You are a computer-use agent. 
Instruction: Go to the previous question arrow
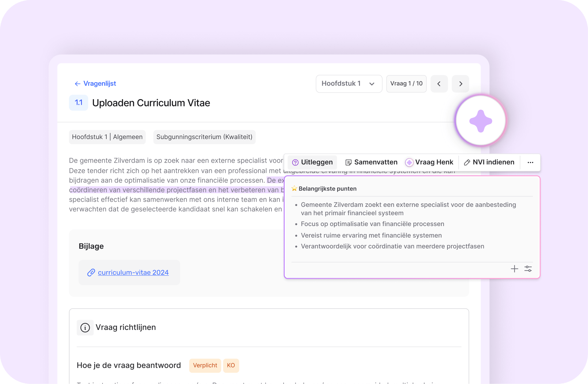pyautogui.click(x=439, y=84)
